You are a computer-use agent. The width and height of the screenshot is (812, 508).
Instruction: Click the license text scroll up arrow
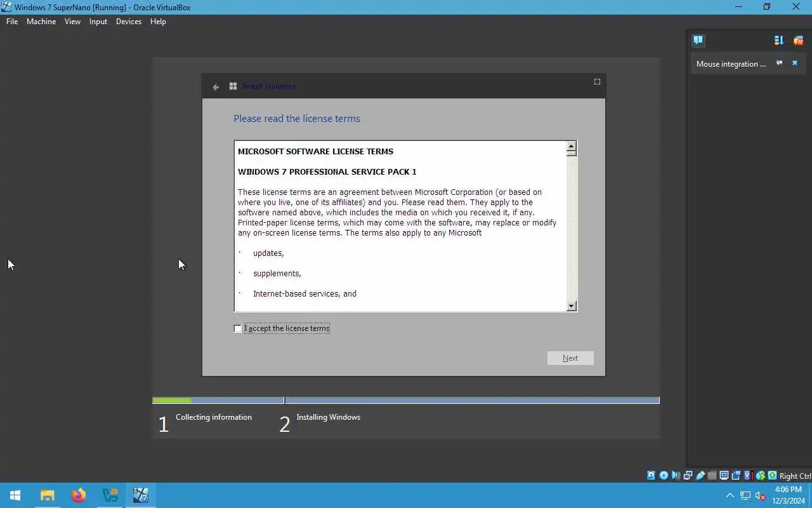572,145
